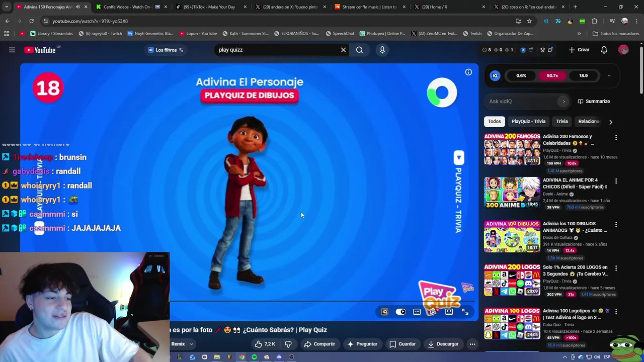Viewport: 644px width, 362px height.
Task: Enter fullscreen on the video player
Action: coord(465,312)
